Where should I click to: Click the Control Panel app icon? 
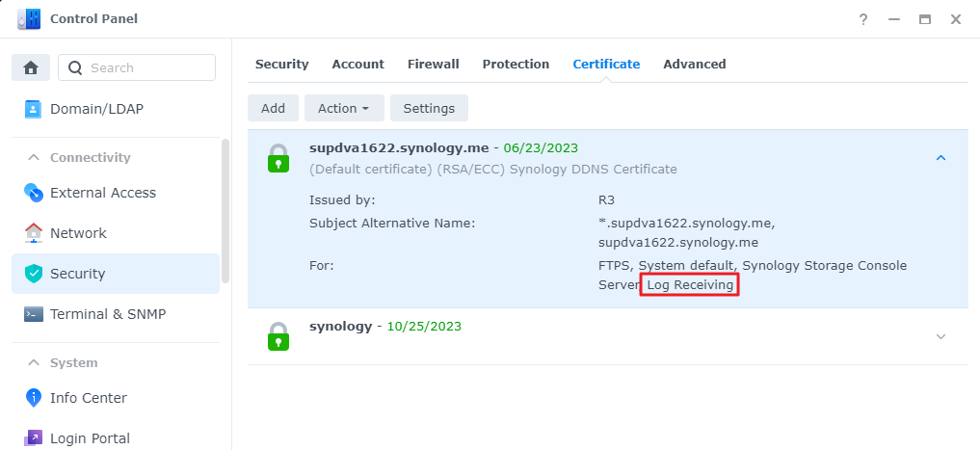[29, 19]
